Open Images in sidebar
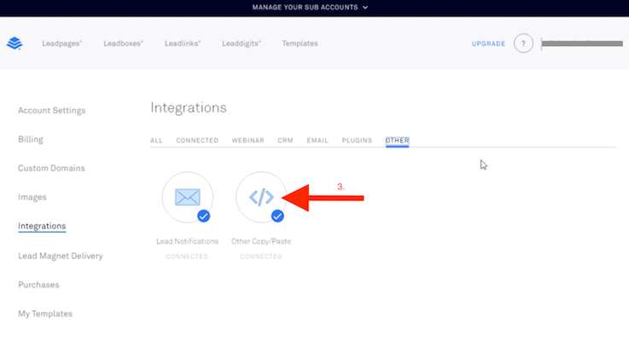Image resolution: width=629 pixels, height=364 pixels. coord(32,197)
